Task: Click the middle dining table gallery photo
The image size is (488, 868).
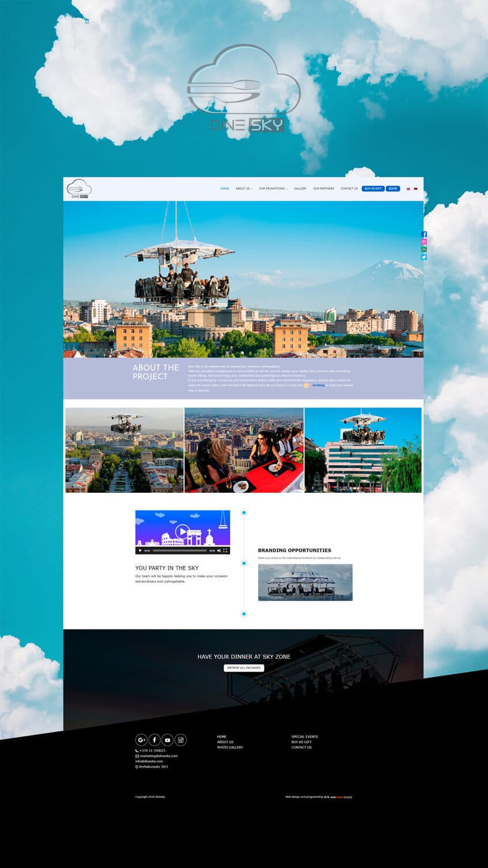Action: pyautogui.click(x=243, y=450)
